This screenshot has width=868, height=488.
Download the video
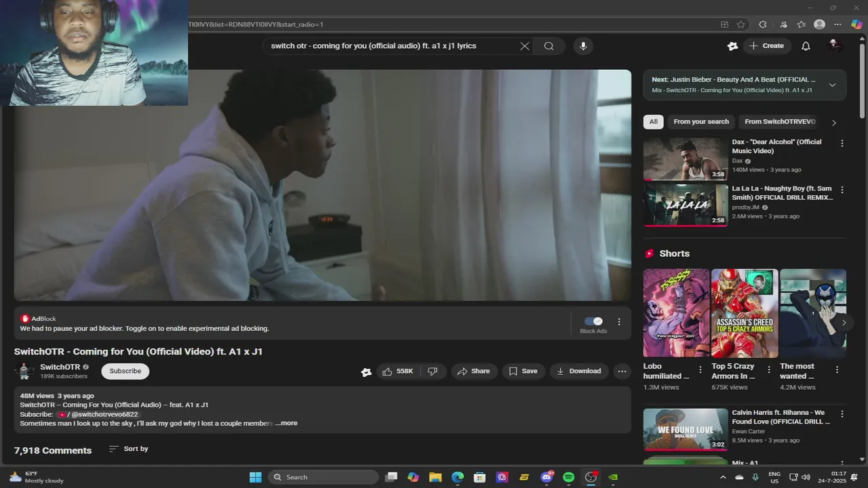pyautogui.click(x=579, y=371)
